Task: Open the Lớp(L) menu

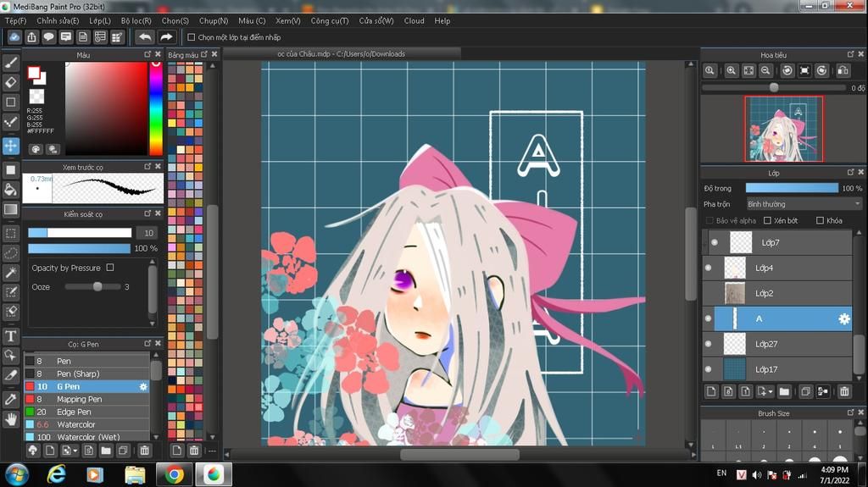Action: (100, 20)
